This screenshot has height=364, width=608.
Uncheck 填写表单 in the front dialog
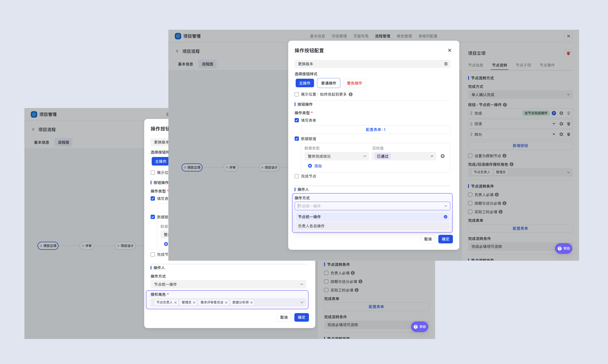[x=297, y=120]
